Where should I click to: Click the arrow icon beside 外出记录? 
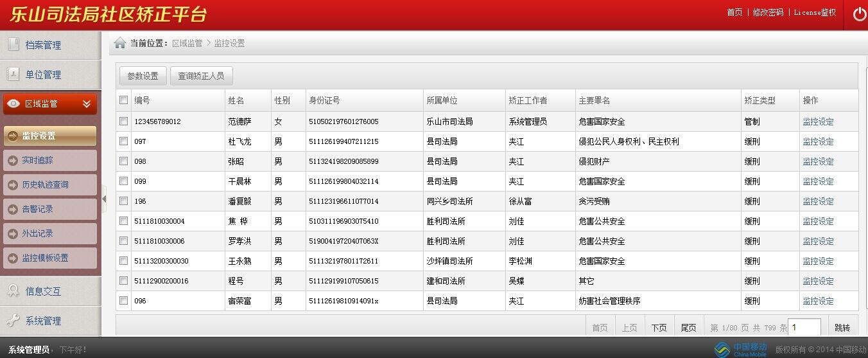pyautogui.click(x=12, y=233)
